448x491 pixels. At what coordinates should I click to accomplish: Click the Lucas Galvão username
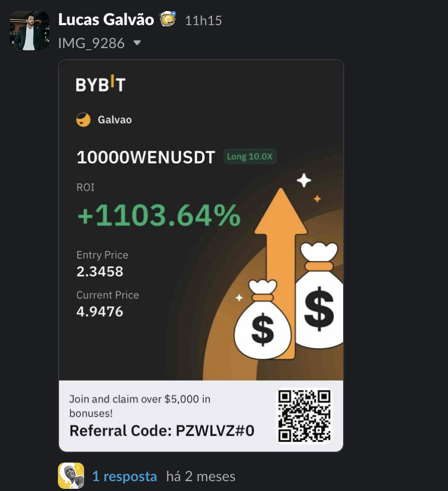pyautogui.click(x=106, y=20)
